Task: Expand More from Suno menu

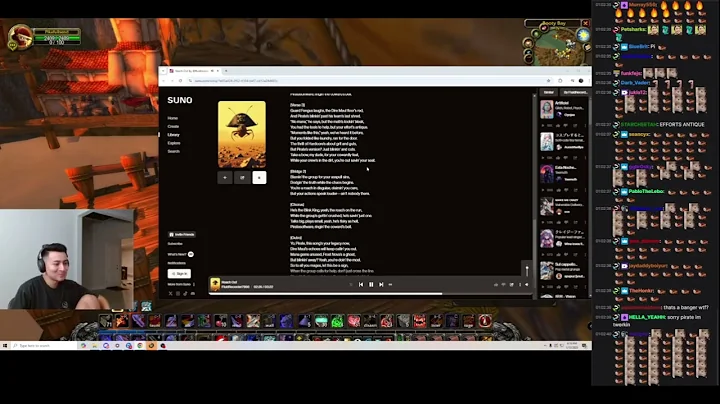Action: [181, 284]
